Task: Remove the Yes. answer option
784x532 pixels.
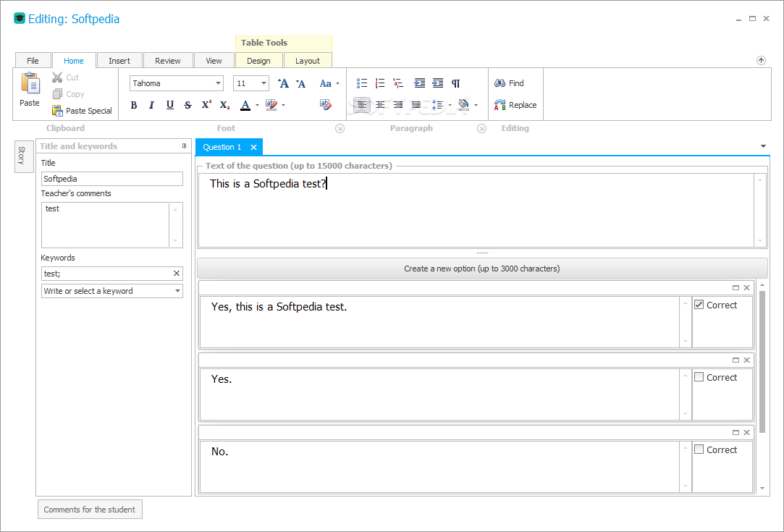Action: 746,360
